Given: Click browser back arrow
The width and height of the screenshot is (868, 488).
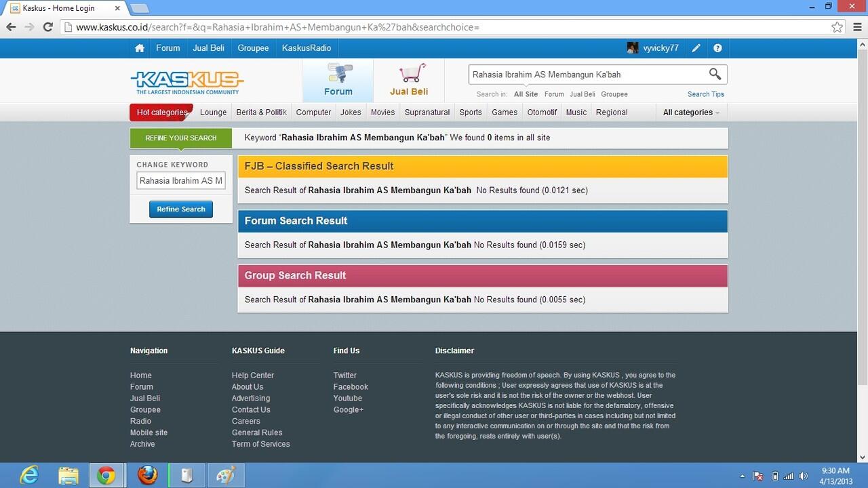Looking at the screenshot, I should pos(11,27).
